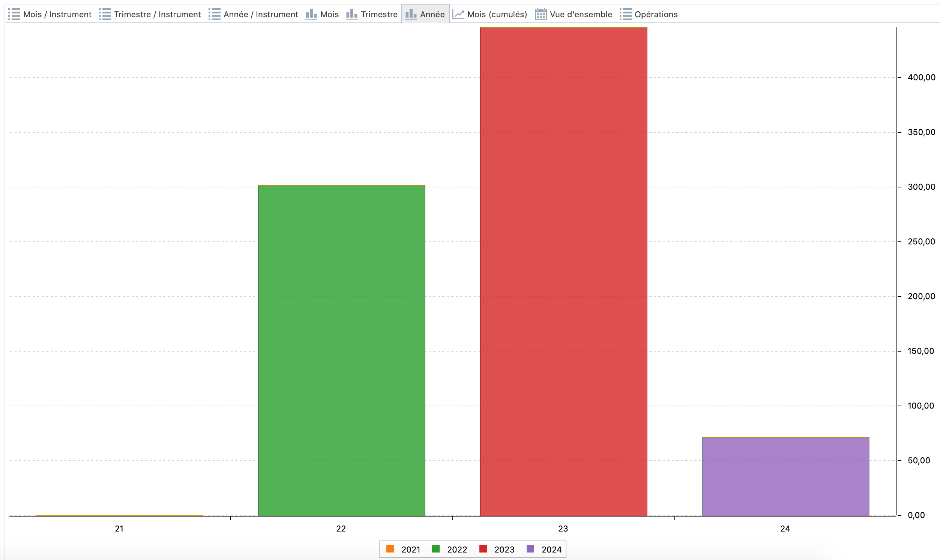Screen dimensions: 940x560
Task: Click the list icon beside Année / Instrument
Action: 214,14
